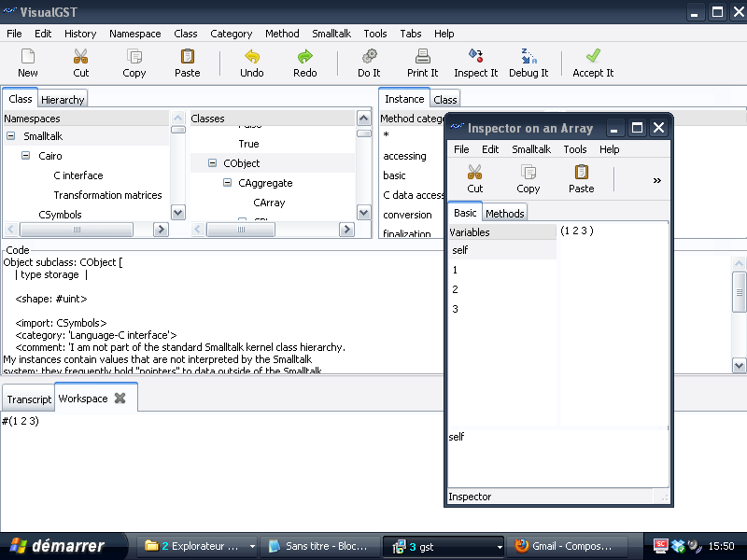Screen dimensions: 747x560
Task: Open the Namespace menu
Action: [134, 34]
